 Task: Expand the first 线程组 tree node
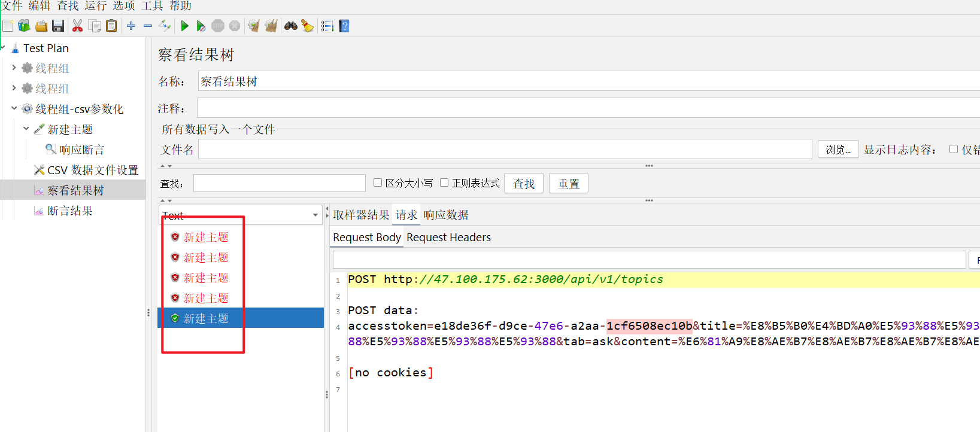(14, 68)
